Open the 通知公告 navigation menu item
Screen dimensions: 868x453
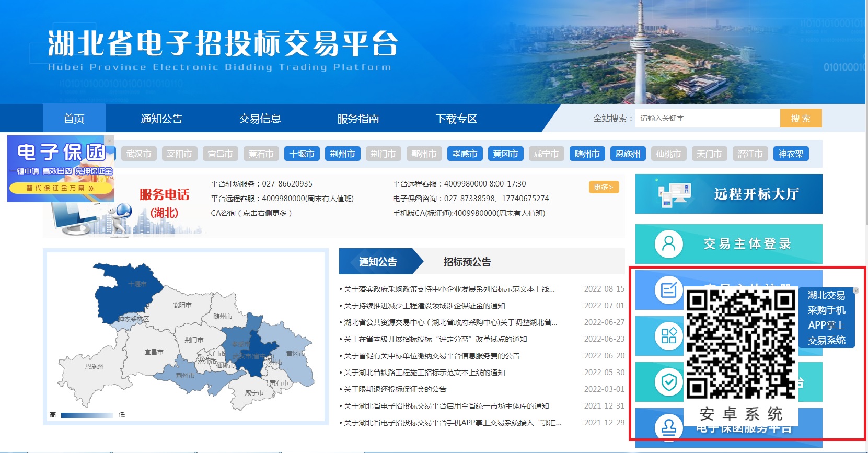[x=161, y=119]
